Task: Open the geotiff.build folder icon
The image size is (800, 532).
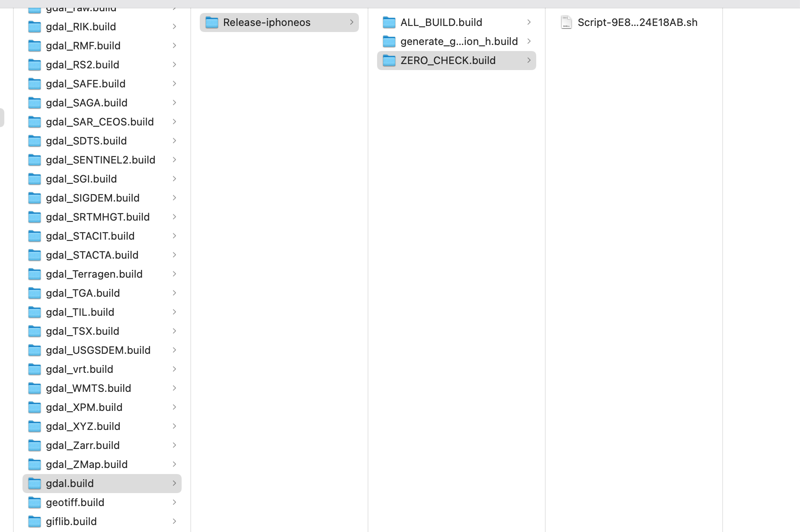Action: click(x=34, y=502)
